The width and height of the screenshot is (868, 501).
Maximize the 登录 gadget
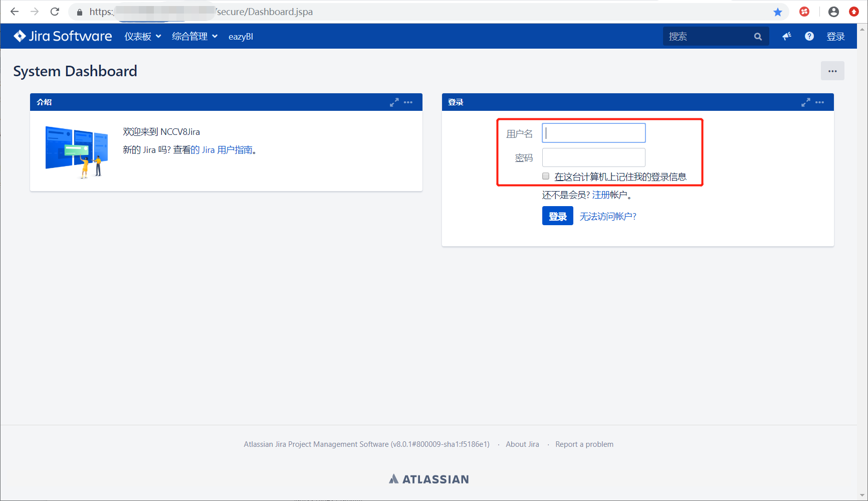click(806, 102)
